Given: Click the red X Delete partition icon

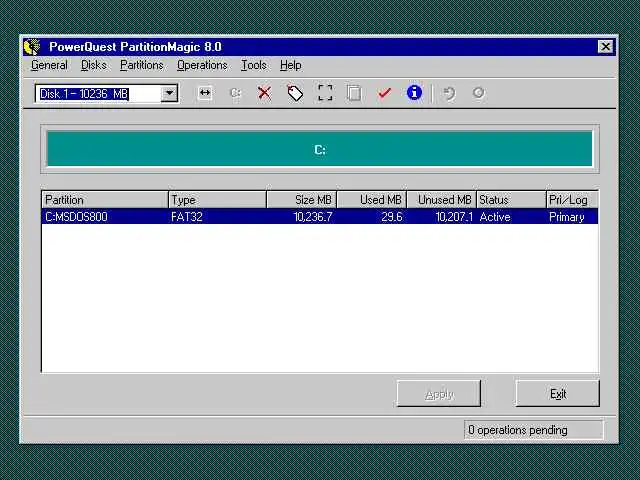Looking at the screenshot, I should pyautogui.click(x=264, y=93).
